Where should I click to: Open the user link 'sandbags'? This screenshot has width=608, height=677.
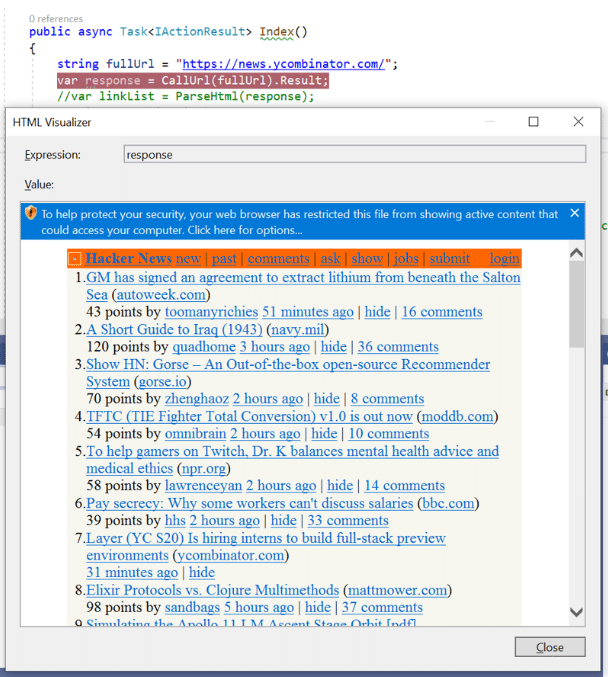[192, 607]
